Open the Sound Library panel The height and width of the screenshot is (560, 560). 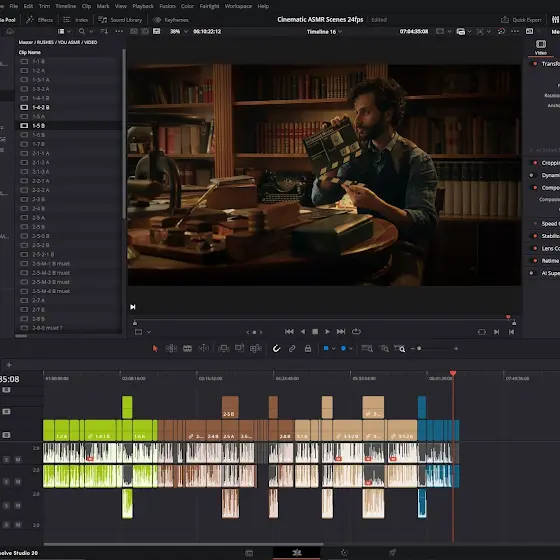pyautogui.click(x=120, y=20)
